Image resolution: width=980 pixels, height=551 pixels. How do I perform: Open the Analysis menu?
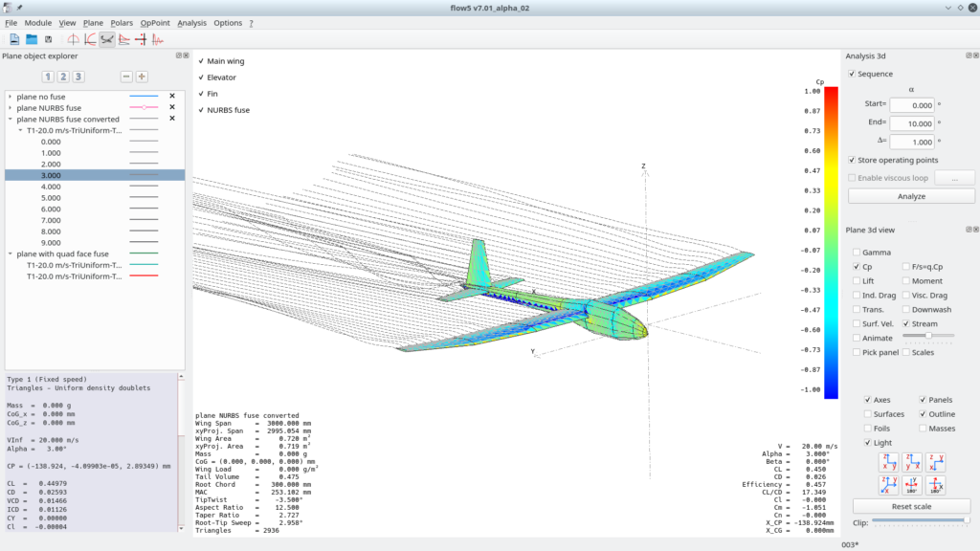(191, 22)
